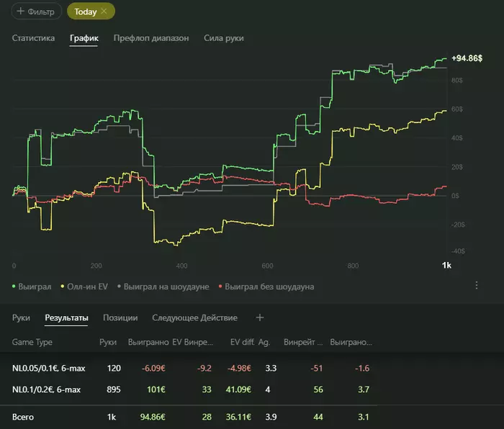Add a new filter with Фильтр button
Image resolution: width=504 pixels, height=429 pixels.
[x=36, y=12]
